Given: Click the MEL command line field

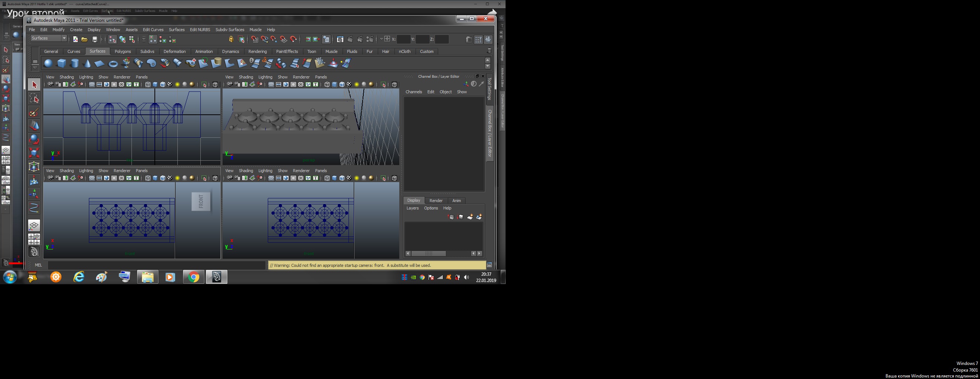Looking at the screenshot, I should click(156, 265).
